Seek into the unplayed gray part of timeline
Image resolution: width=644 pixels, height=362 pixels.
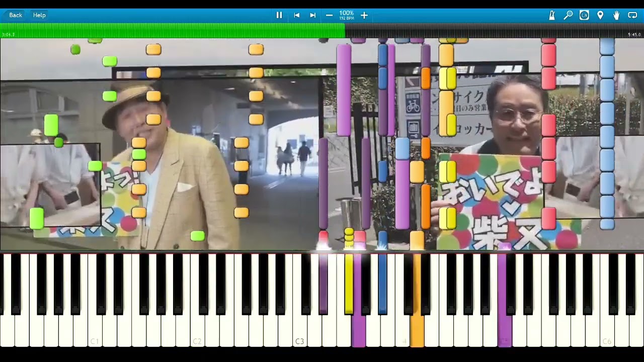click(x=495, y=31)
